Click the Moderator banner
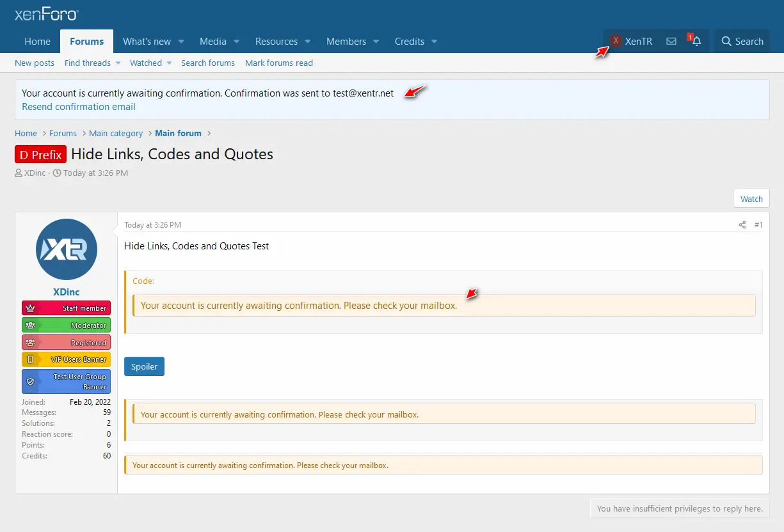This screenshot has width=784, height=532. [x=66, y=325]
